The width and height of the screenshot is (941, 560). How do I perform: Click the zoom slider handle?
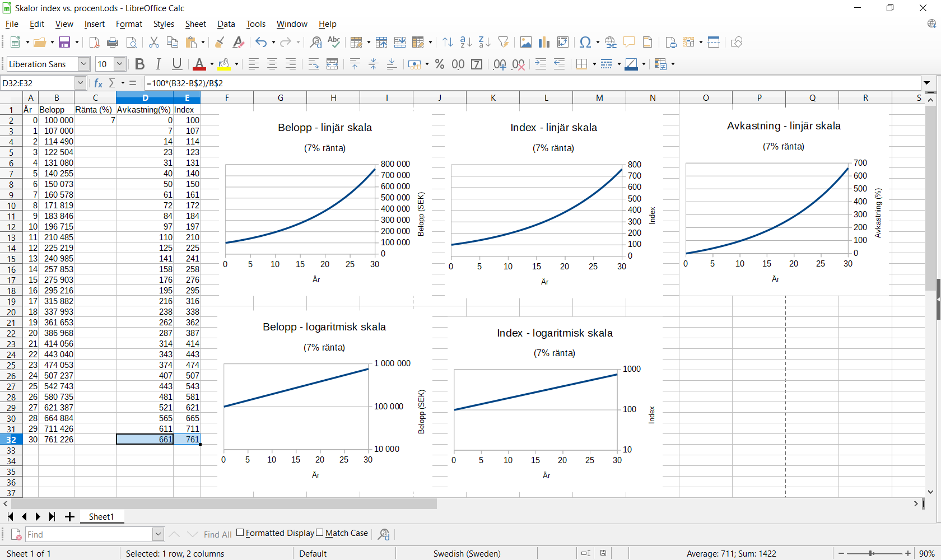coord(872,553)
